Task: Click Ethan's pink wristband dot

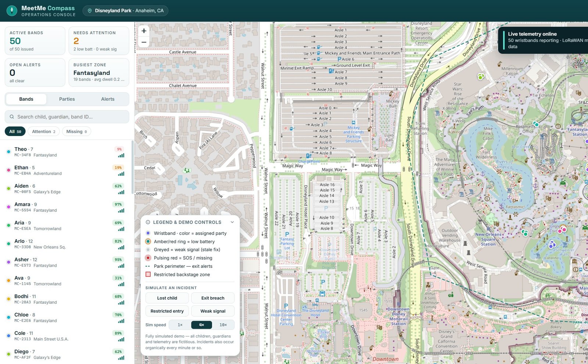Action: (8, 170)
